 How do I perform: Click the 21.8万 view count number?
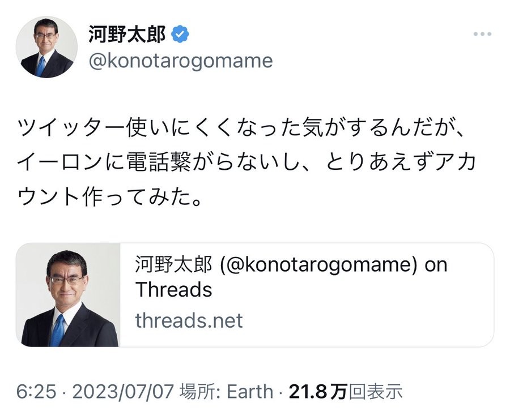[x=317, y=391]
